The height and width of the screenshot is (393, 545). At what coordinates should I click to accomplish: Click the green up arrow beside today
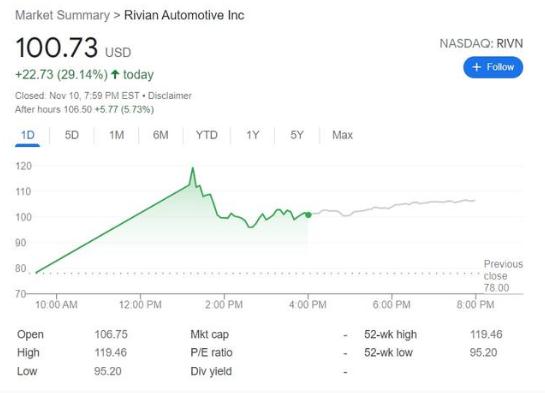pyautogui.click(x=115, y=74)
